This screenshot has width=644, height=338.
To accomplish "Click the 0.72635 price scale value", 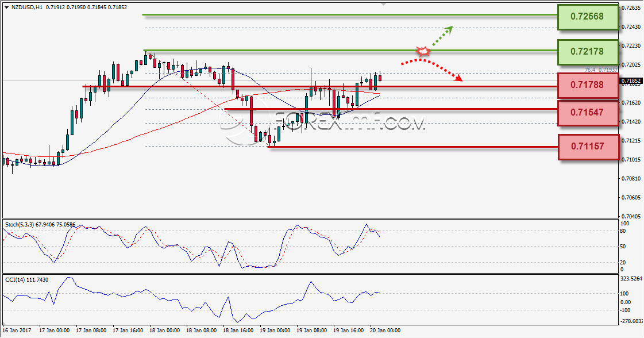I will (631, 8).
